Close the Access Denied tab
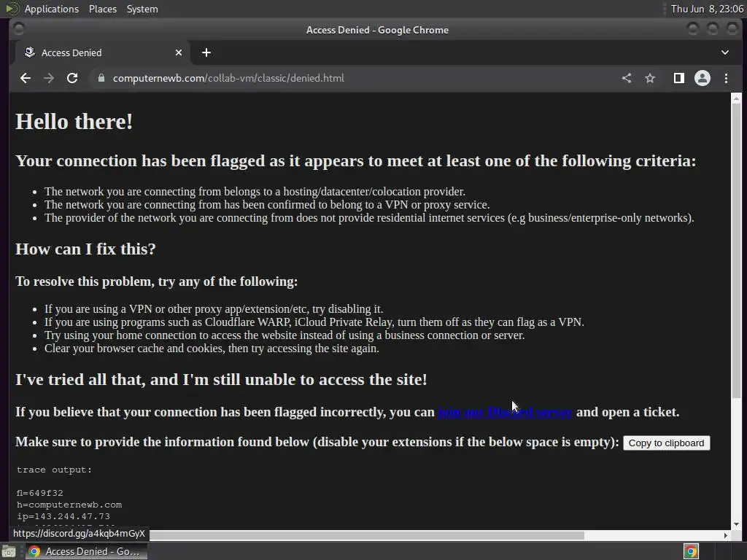Viewport: 747px width, 560px height. pyautogui.click(x=179, y=52)
